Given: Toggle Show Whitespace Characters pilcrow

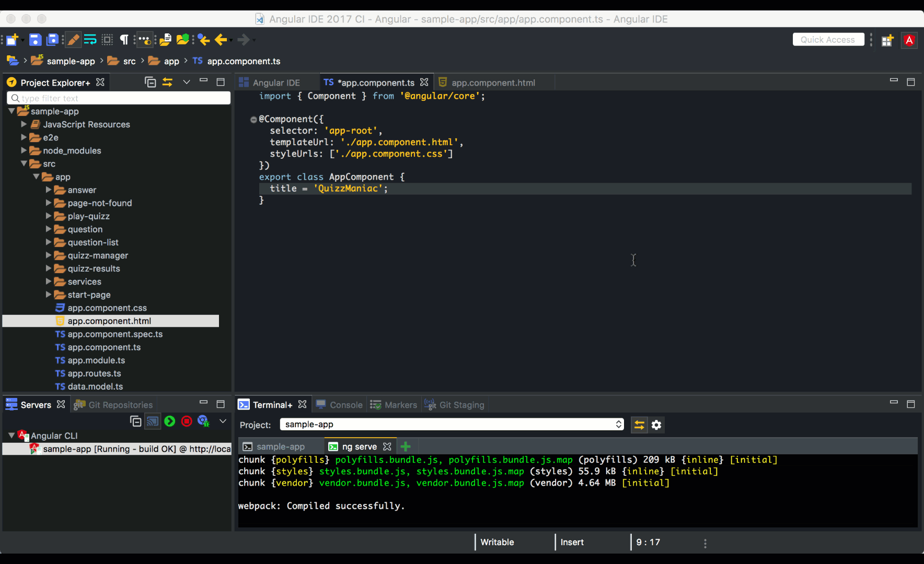Looking at the screenshot, I should point(124,40).
